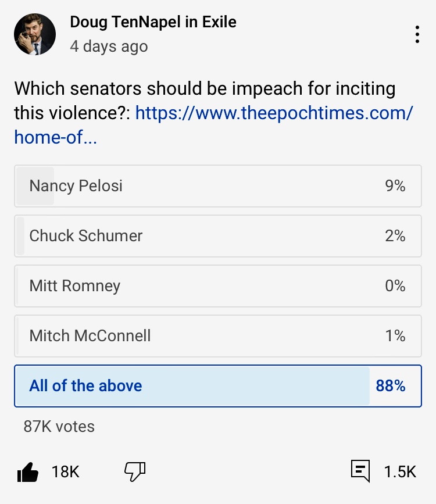
Task: Open the theepochtimes.com article link
Action: pos(274,112)
